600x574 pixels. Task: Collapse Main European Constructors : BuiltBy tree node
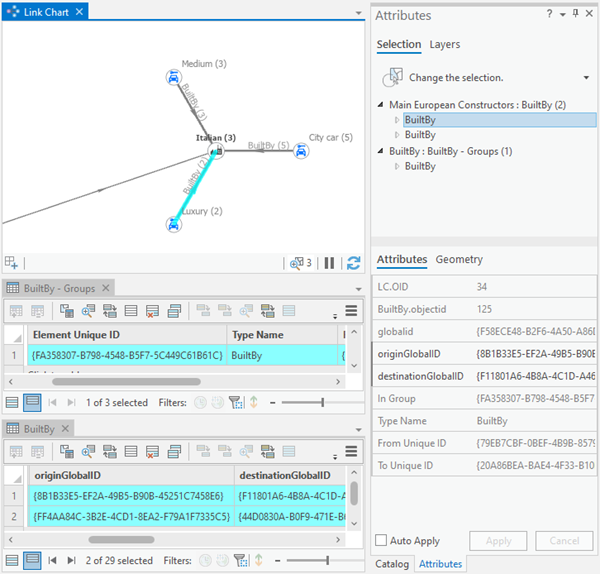[381, 105]
